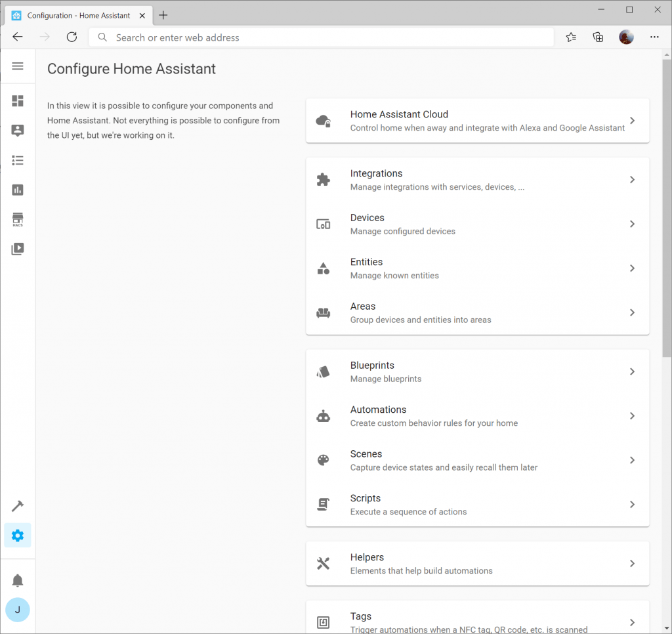Image resolution: width=672 pixels, height=634 pixels.
Task: Expand the Helpers row chevron
Action: pyautogui.click(x=632, y=563)
